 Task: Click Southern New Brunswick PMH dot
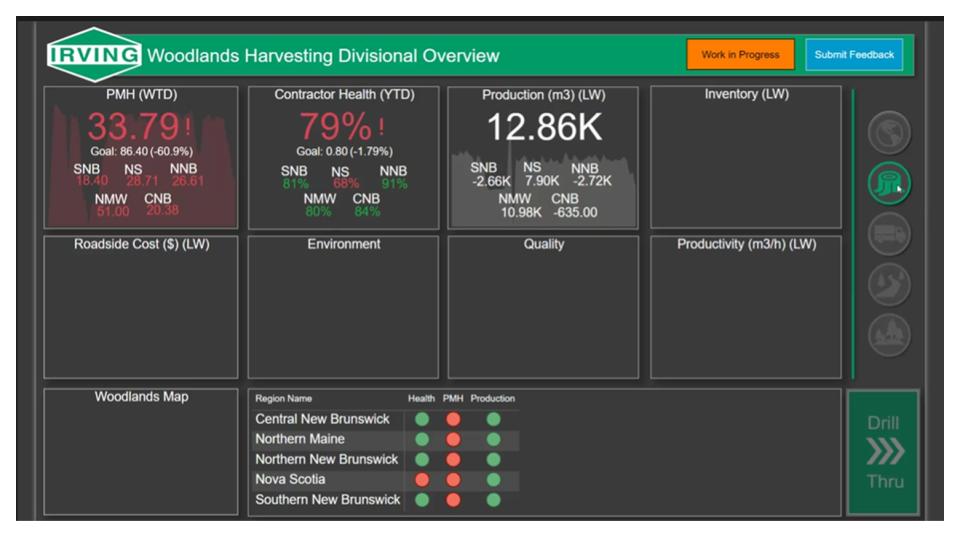pos(453,500)
